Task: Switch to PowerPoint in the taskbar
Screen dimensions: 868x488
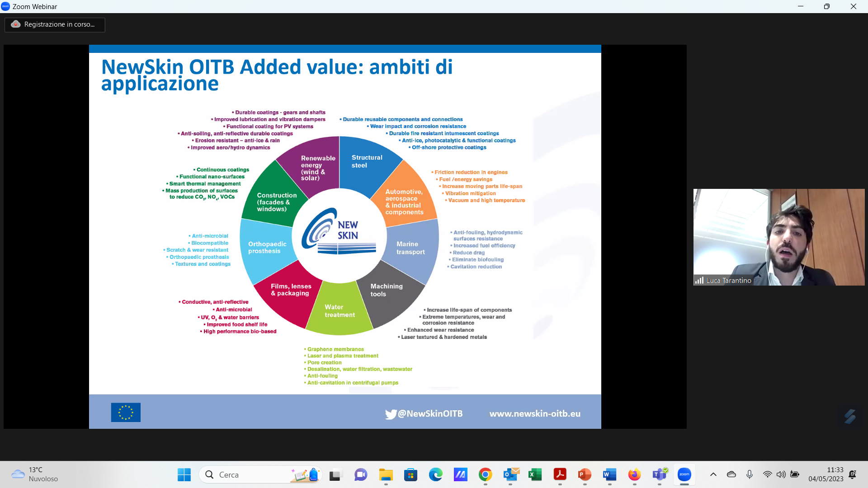Action: [585, 474]
